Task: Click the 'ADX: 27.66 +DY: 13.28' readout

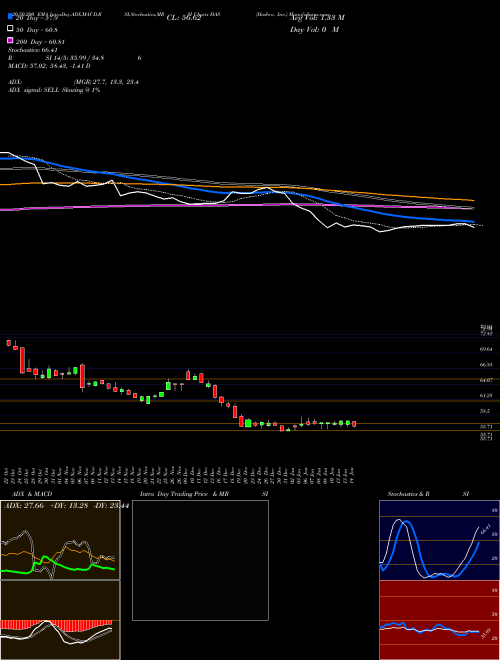Action: [66, 506]
